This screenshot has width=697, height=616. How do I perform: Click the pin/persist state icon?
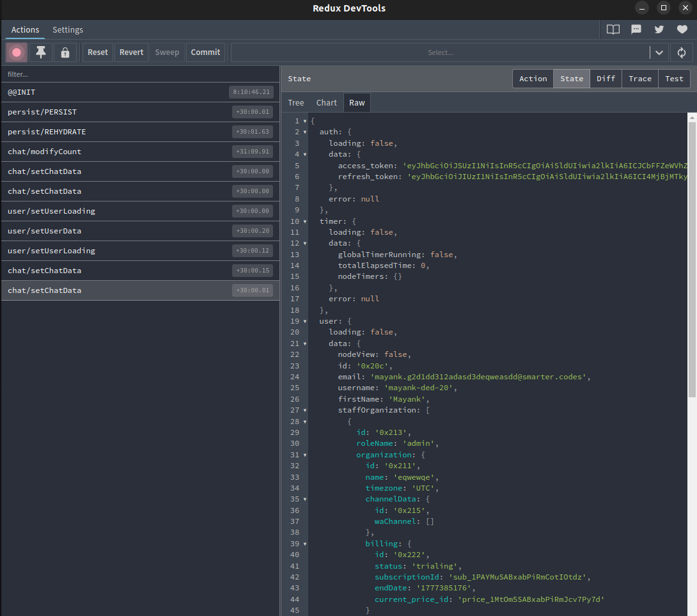tap(41, 52)
